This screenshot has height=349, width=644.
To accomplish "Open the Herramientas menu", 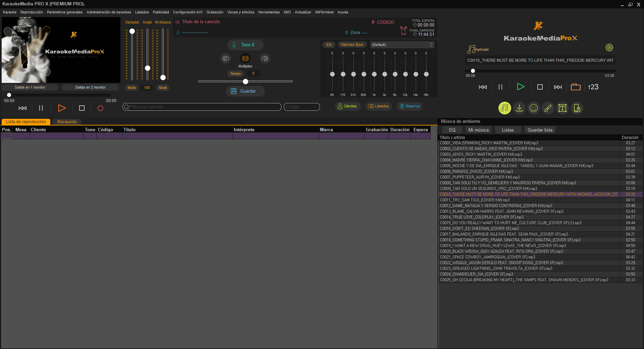I will click(x=269, y=12).
